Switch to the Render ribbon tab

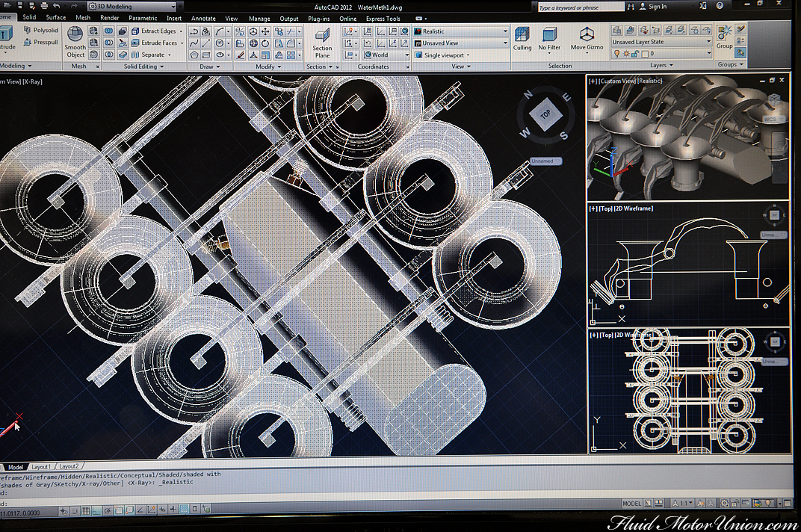[x=109, y=18]
